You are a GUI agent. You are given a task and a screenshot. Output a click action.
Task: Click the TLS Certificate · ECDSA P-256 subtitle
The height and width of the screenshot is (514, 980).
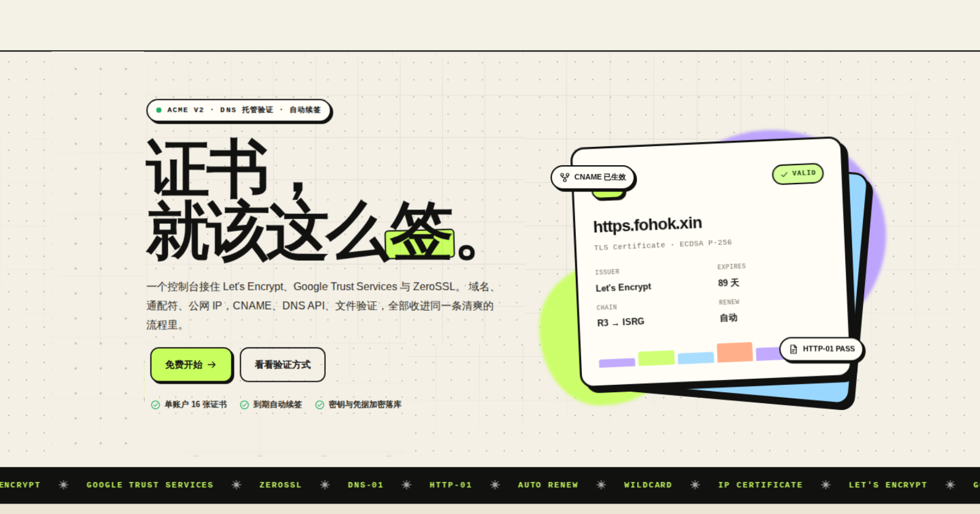663,245
